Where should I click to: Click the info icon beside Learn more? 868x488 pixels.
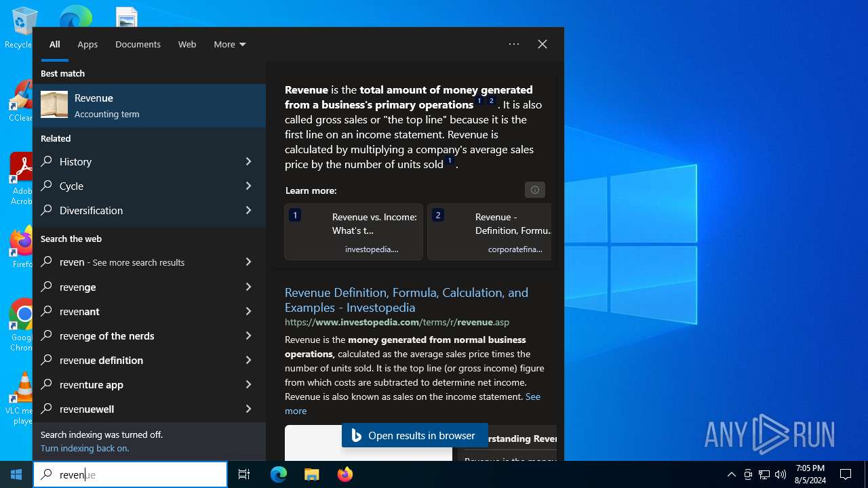click(x=535, y=190)
